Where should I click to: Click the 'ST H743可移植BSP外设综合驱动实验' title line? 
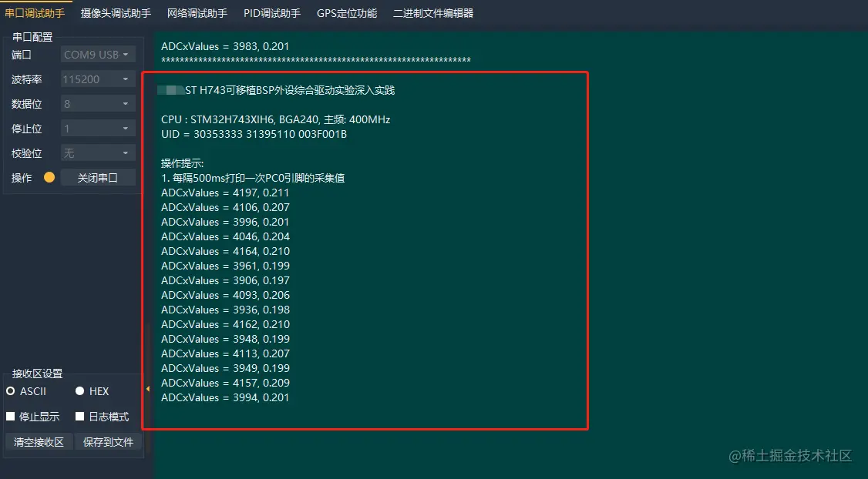click(x=290, y=90)
